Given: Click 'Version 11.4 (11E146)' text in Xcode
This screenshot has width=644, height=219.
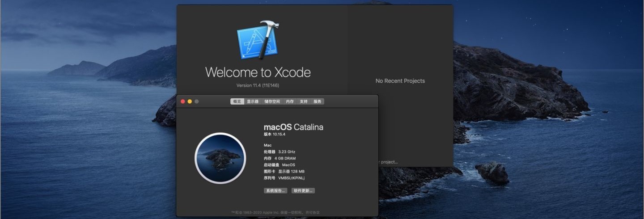Looking at the screenshot, I should coord(258,85).
